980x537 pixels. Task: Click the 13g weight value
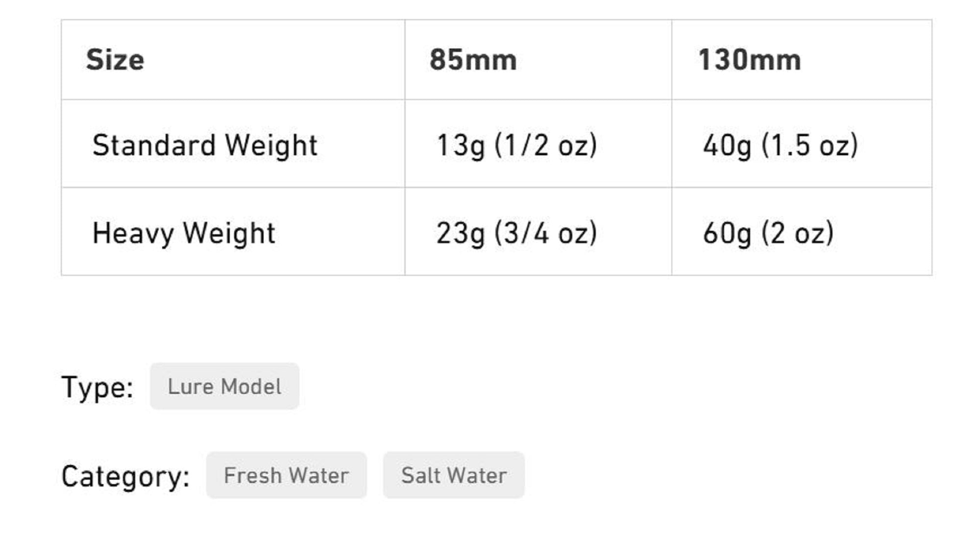[460, 146]
